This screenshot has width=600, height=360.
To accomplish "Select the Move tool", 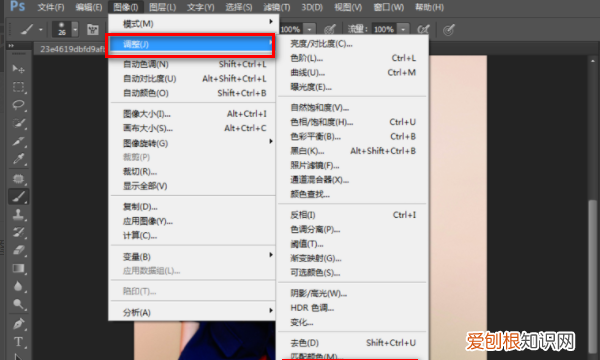I will tap(18, 69).
